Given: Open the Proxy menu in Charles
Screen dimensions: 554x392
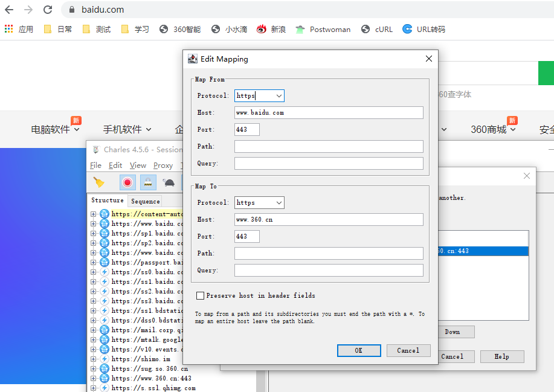Looking at the screenshot, I should (x=163, y=165).
